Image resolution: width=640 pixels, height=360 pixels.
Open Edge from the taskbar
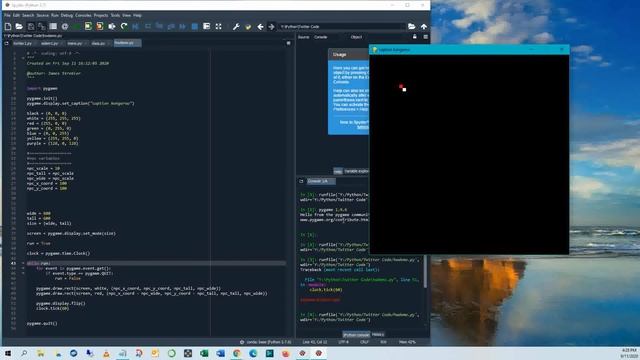[x=253, y=353]
